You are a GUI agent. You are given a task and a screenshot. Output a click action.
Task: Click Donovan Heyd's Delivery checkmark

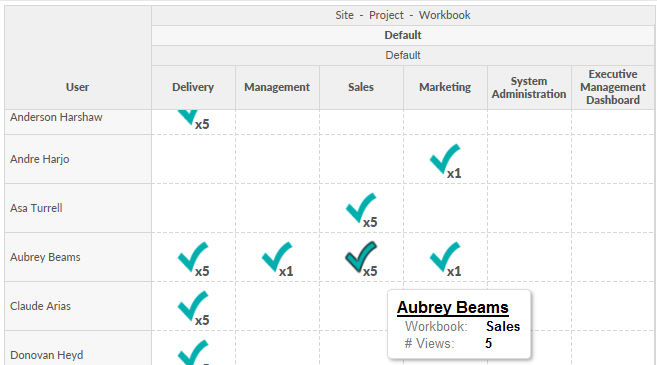coord(193,352)
